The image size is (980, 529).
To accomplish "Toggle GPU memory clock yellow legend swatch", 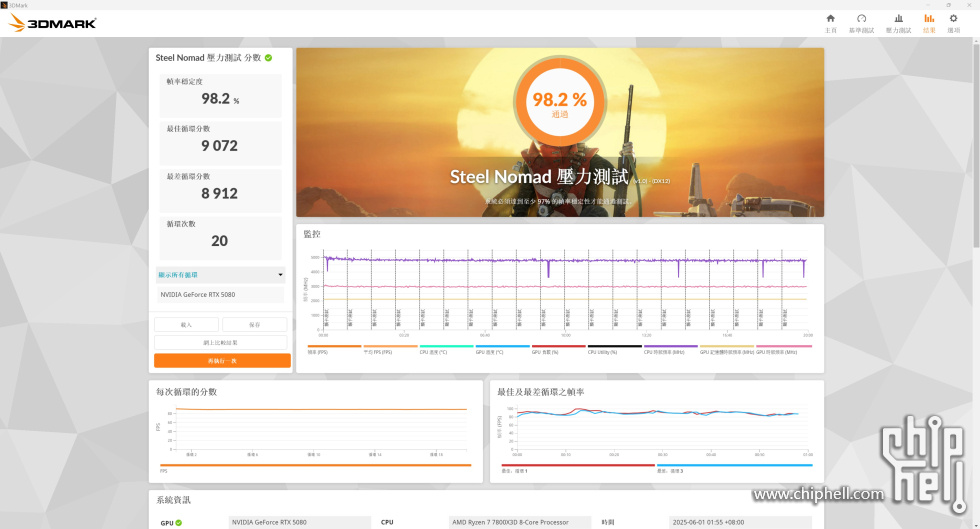I will (x=727, y=346).
